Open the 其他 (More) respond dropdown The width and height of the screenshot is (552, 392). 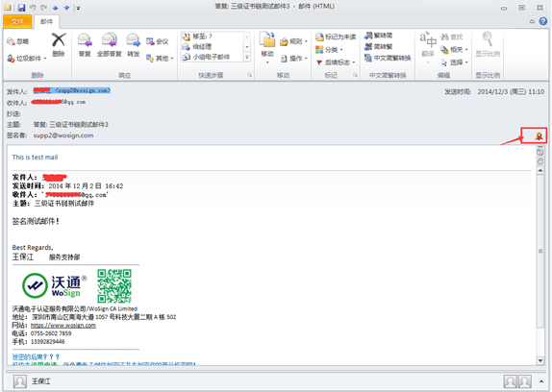[x=161, y=59]
